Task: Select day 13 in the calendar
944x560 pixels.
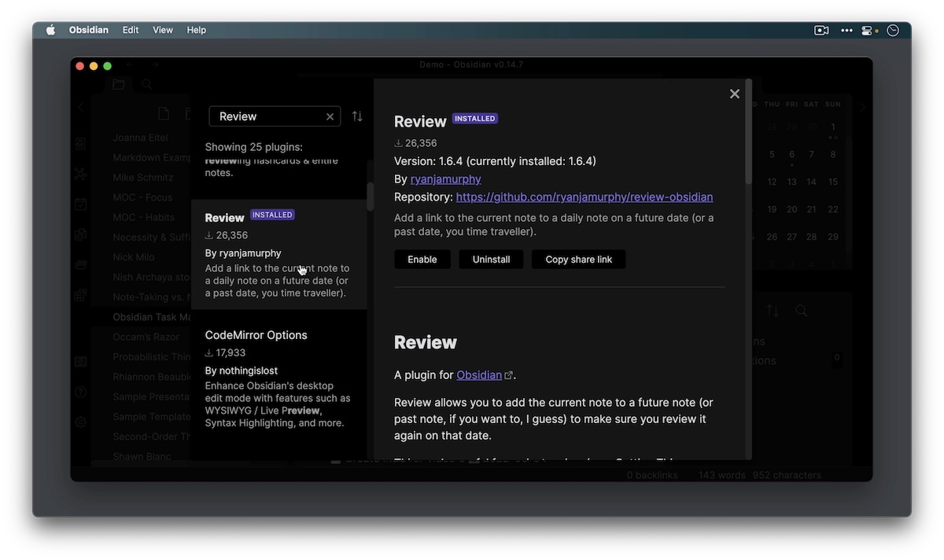Action: point(791,182)
